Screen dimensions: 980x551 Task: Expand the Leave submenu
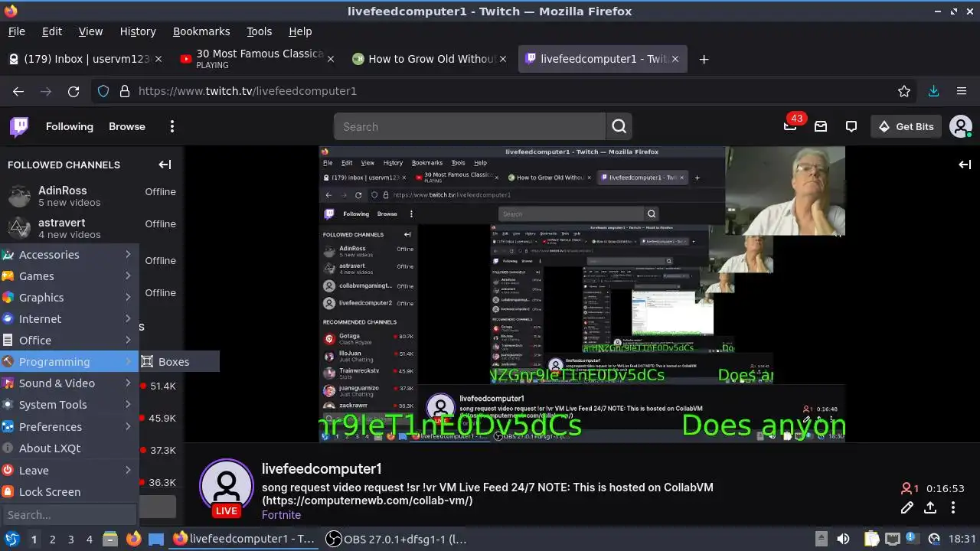[x=69, y=470]
